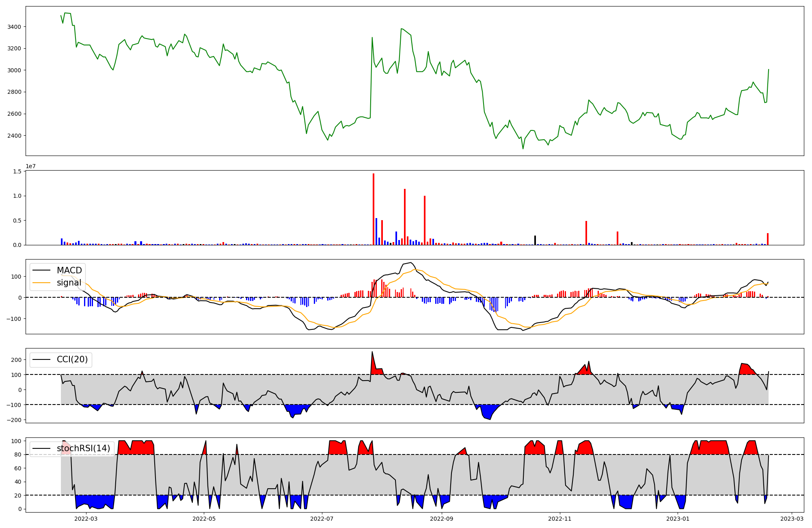The width and height of the screenshot is (812, 528).
Task: Click the 2022-07 x-axis date label
Action: click(322, 519)
